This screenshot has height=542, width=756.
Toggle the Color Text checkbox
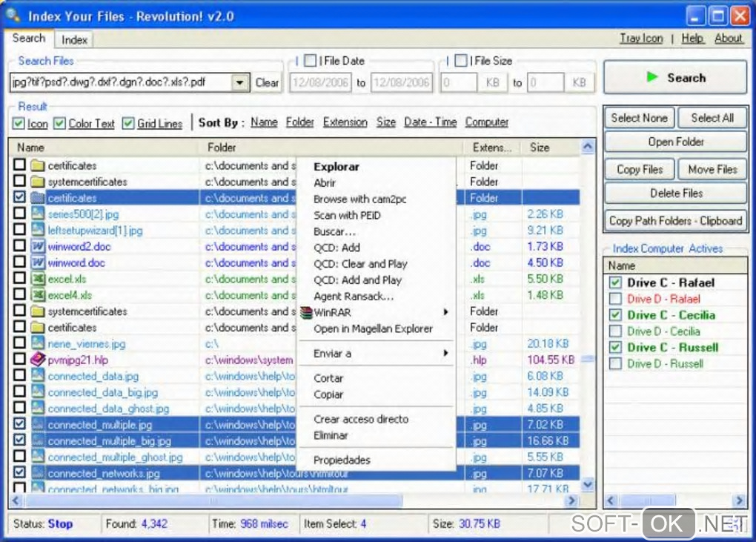[x=59, y=123]
